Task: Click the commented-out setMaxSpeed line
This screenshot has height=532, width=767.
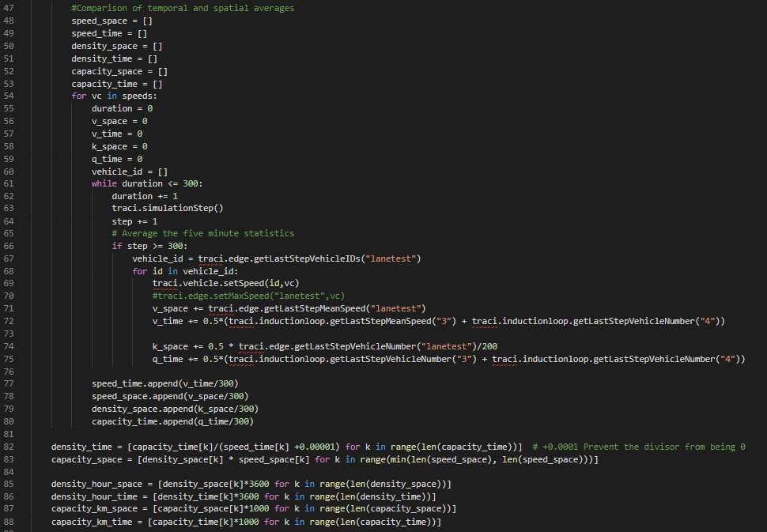Action: pyautogui.click(x=248, y=296)
